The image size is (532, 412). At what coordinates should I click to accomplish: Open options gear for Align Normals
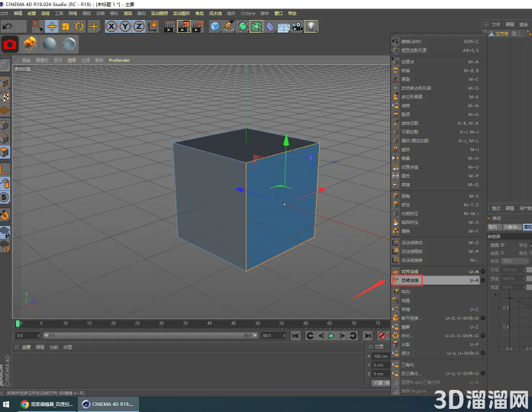(x=483, y=272)
